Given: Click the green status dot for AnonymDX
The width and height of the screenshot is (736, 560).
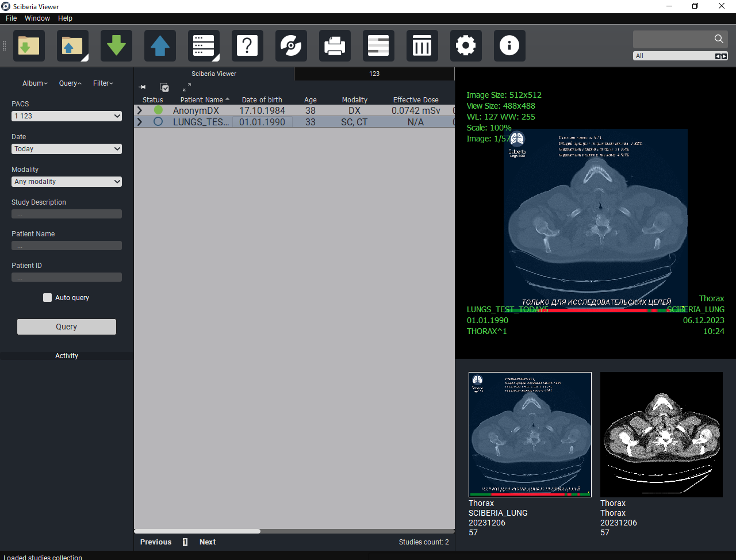Looking at the screenshot, I should point(158,110).
